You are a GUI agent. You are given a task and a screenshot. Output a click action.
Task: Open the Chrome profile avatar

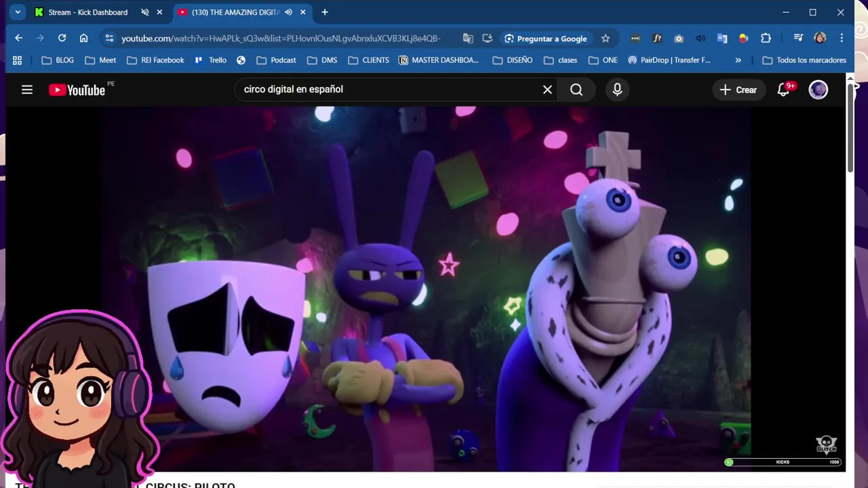pos(820,39)
